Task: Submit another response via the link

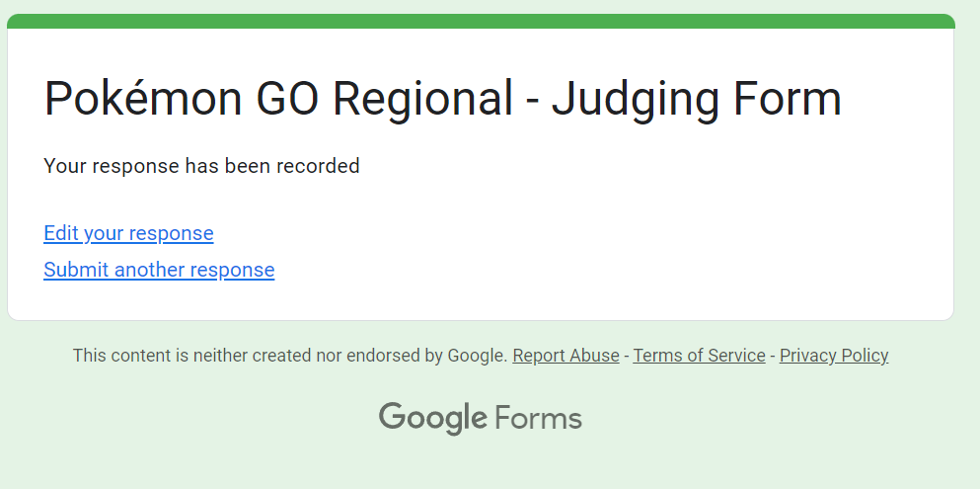Action: pos(159,270)
